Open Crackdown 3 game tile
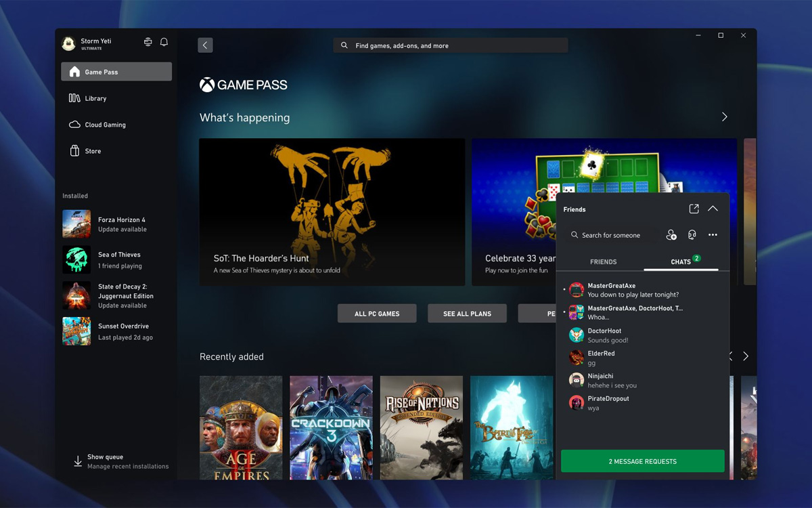The height and width of the screenshot is (508, 812). pyautogui.click(x=331, y=427)
